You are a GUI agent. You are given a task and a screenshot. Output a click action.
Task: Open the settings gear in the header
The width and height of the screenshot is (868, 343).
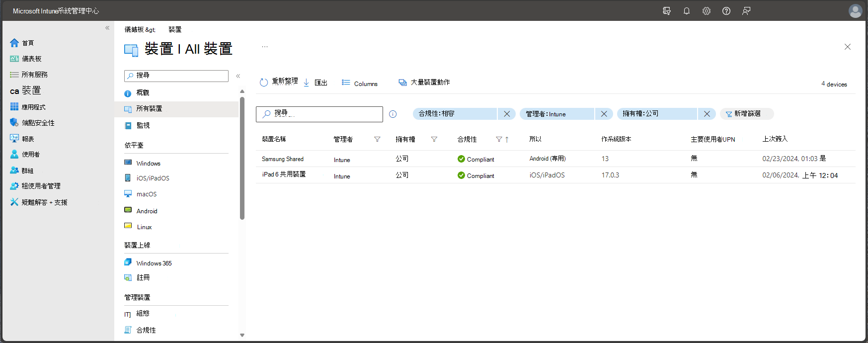click(707, 11)
